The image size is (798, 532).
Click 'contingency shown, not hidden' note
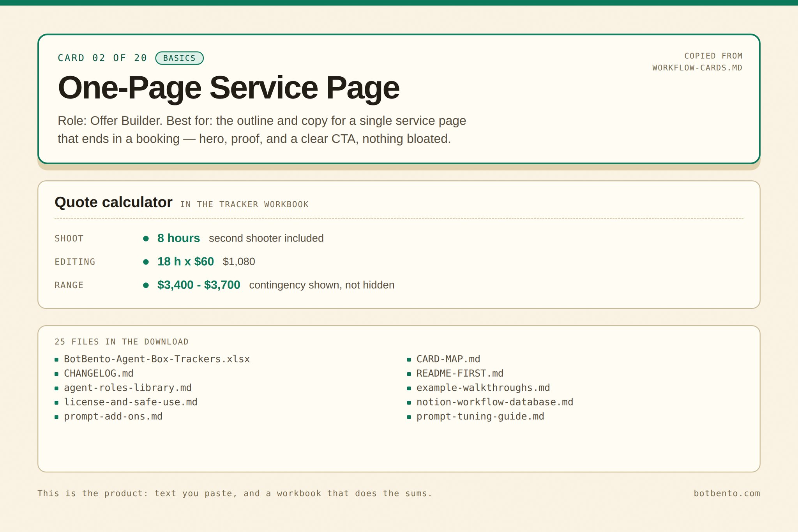(322, 285)
